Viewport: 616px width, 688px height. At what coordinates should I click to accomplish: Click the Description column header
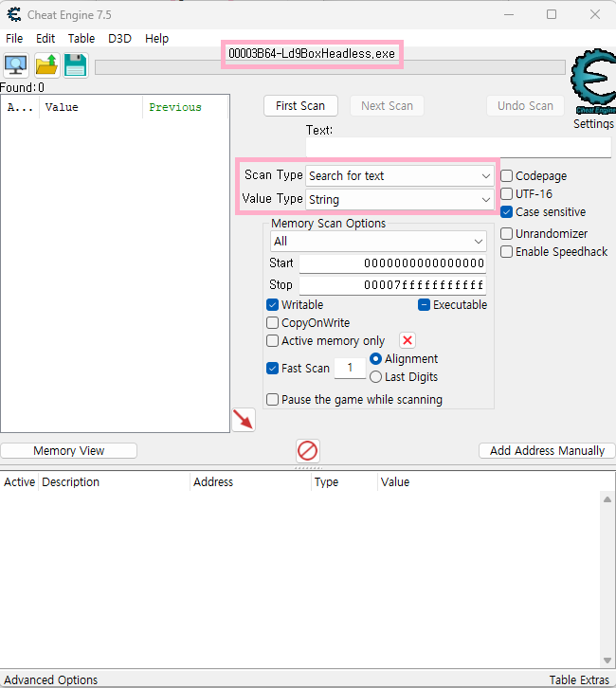[x=114, y=481]
